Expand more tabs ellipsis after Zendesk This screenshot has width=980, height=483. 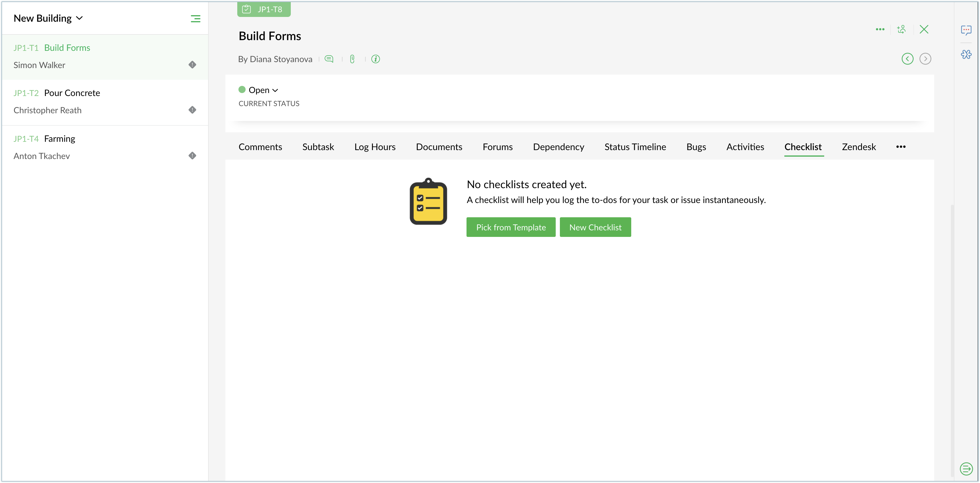901,147
